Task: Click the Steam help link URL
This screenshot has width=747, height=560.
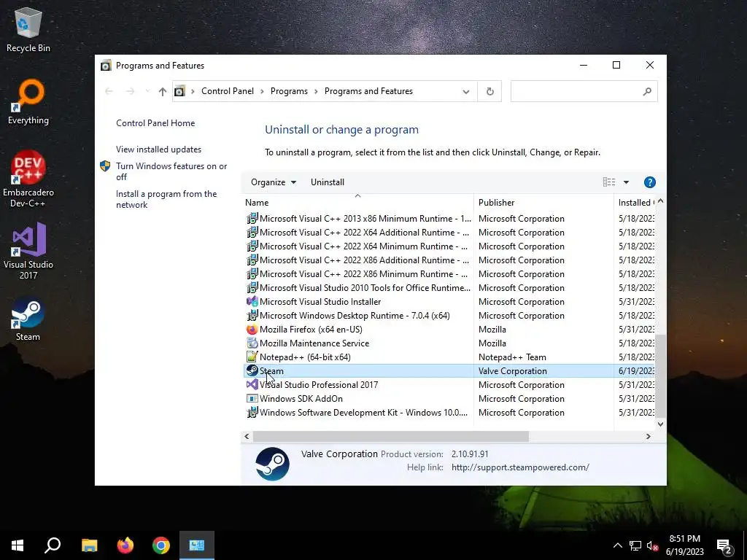Action: (520, 467)
